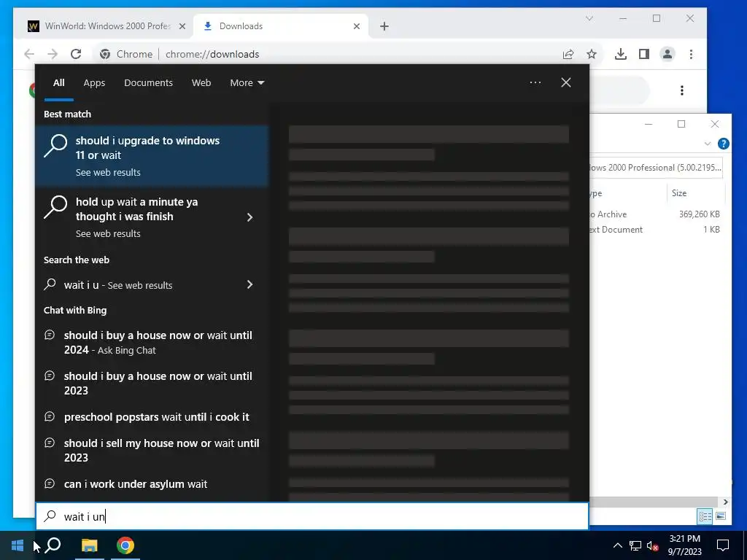Select the 369,260 KB archive row
The width and height of the screenshot is (747, 560).
656,214
